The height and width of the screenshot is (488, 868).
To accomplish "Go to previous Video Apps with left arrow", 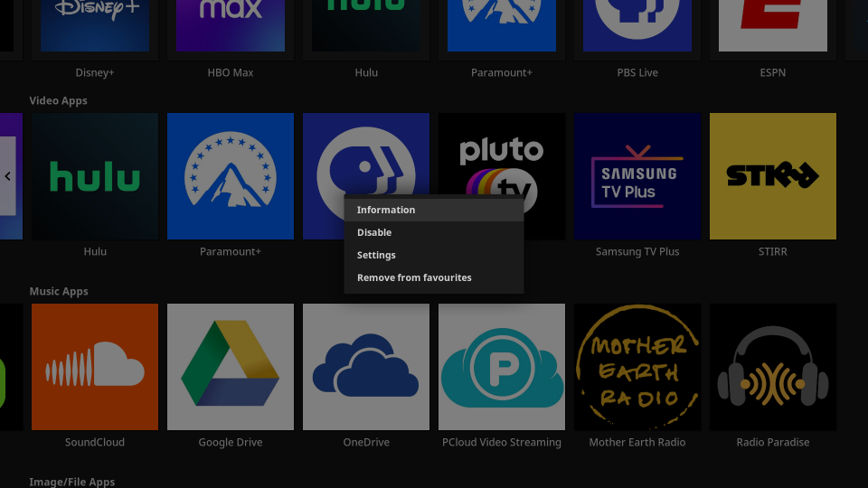I will pos(8,176).
